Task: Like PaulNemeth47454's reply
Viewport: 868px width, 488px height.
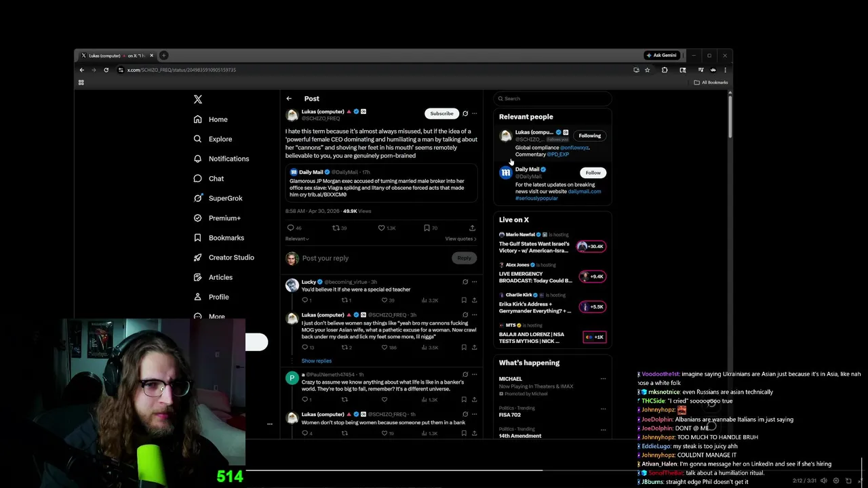Action: (384, 400)
